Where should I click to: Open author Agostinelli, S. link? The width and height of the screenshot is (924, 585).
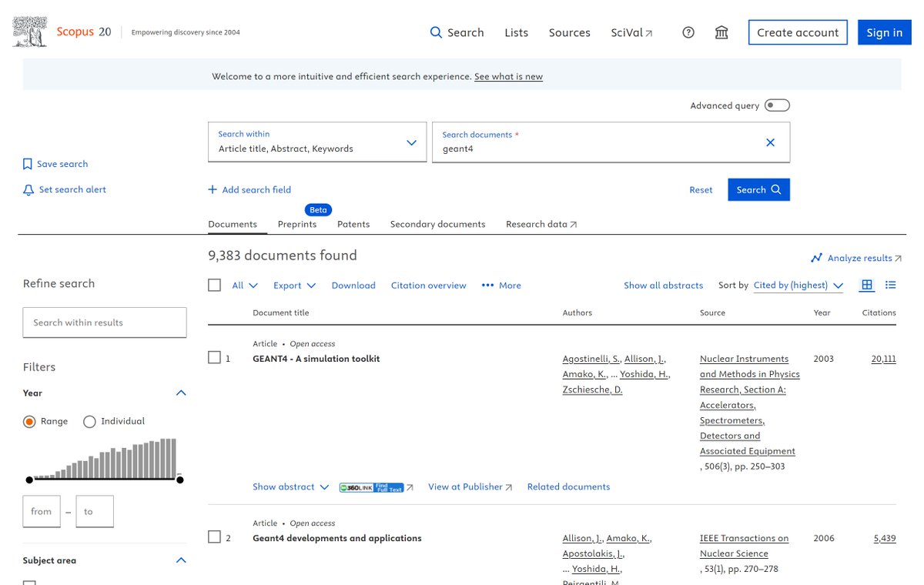point(591,359)
